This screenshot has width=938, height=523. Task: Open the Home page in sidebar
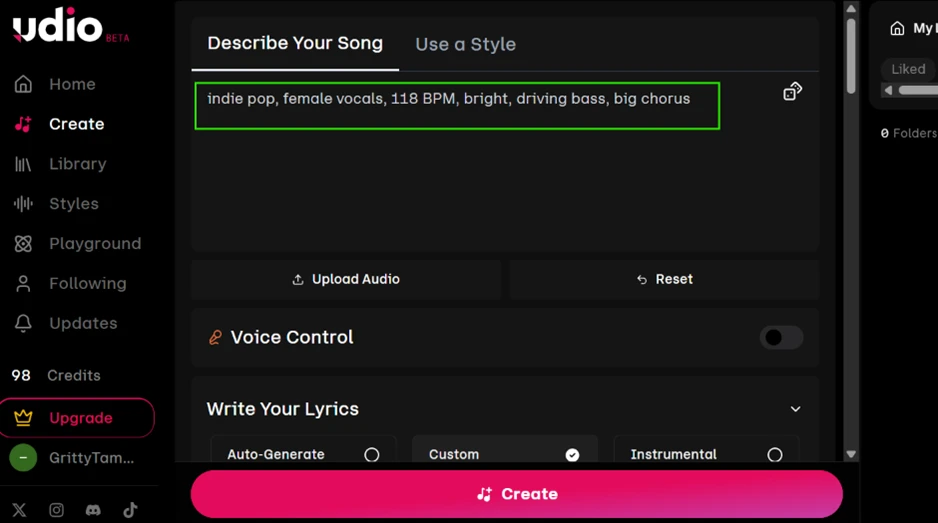click(x=55, y=84)
